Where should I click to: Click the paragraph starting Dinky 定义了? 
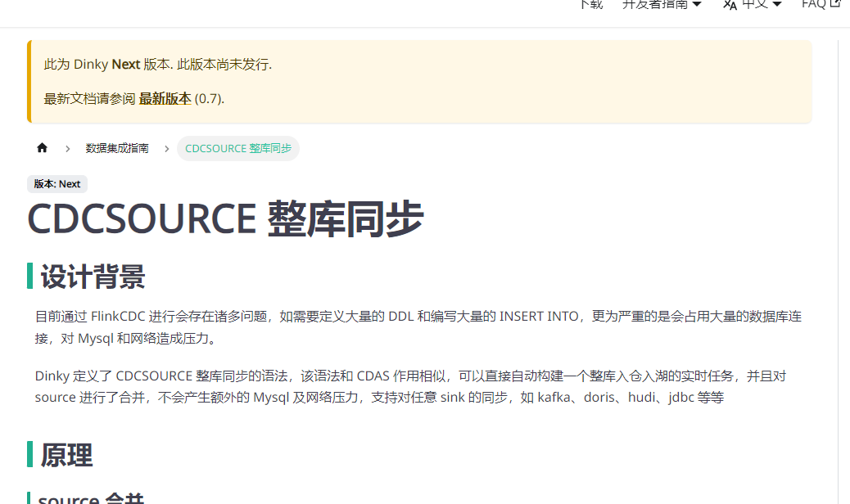coord(410,386)
